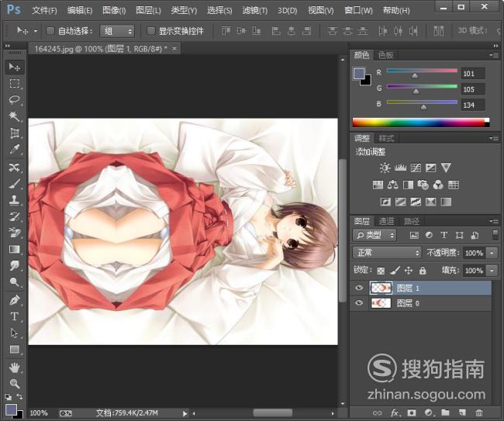
Task: Open Move tool preset picker arrow
Action: (x=36, y=31)
